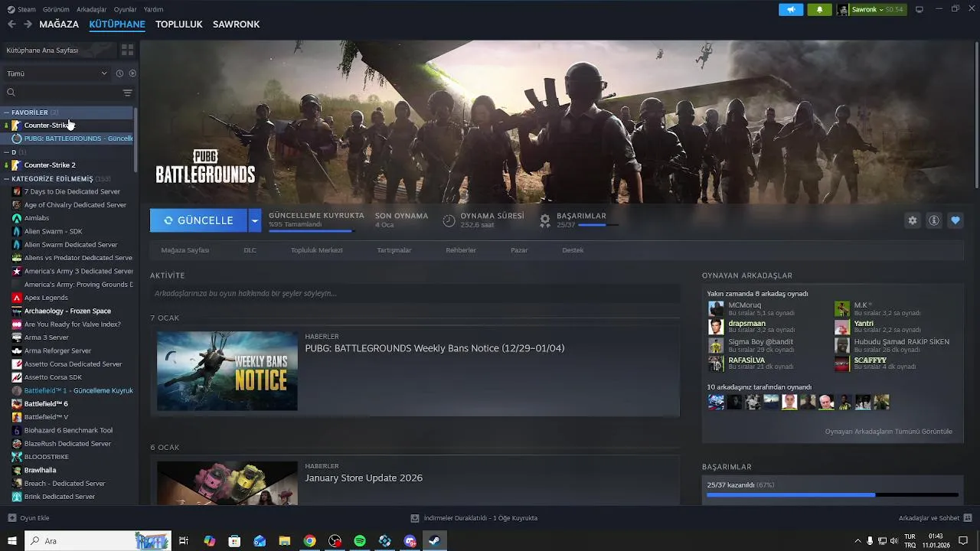Open the Topluluk Merkezi link
This screenshot has width=980, height=551.
pos(316,250)
